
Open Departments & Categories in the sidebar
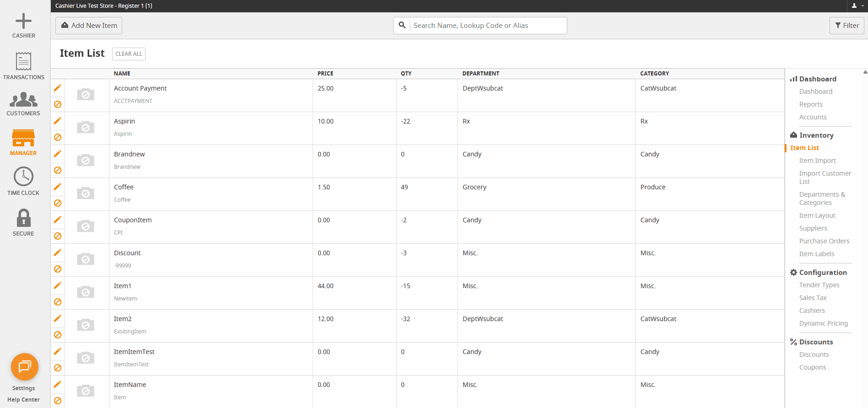pyautogui.click(x=822, y=199)
